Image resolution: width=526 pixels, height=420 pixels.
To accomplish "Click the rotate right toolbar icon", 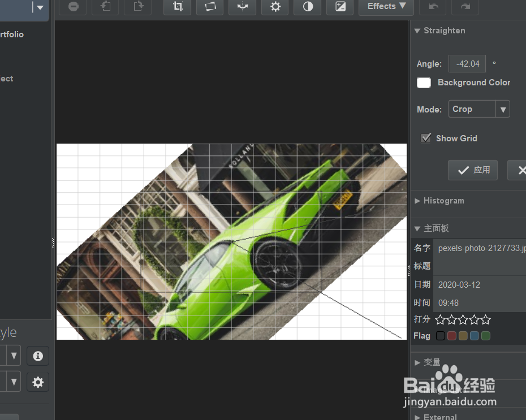I will point(138,7).
